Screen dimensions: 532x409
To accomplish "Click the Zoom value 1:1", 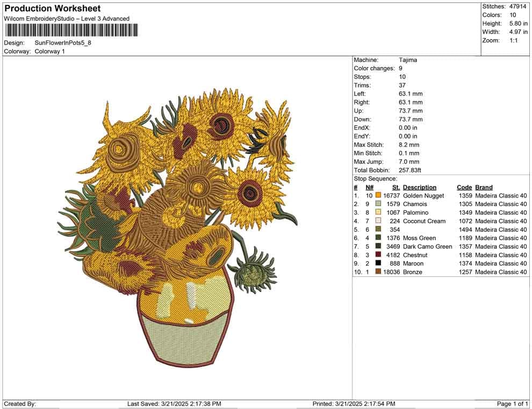I will [x=513, y=40].
